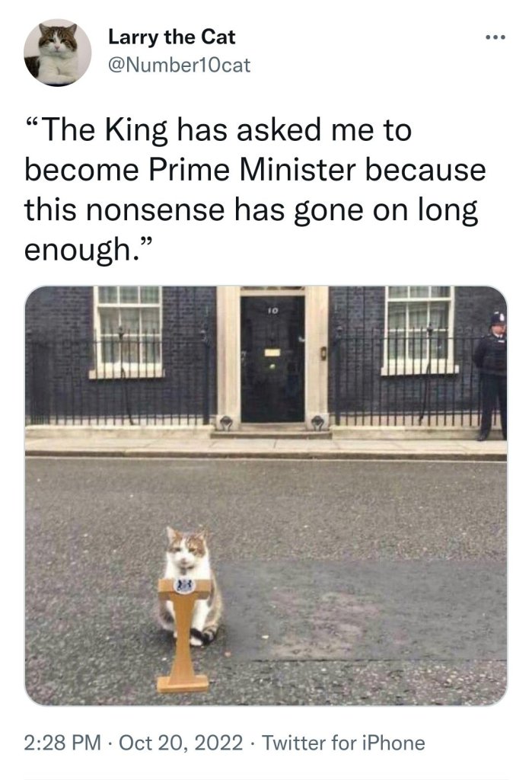Click the number 10 above the door
This screenshot has height=780, width=532.
(x=272, y=311)
